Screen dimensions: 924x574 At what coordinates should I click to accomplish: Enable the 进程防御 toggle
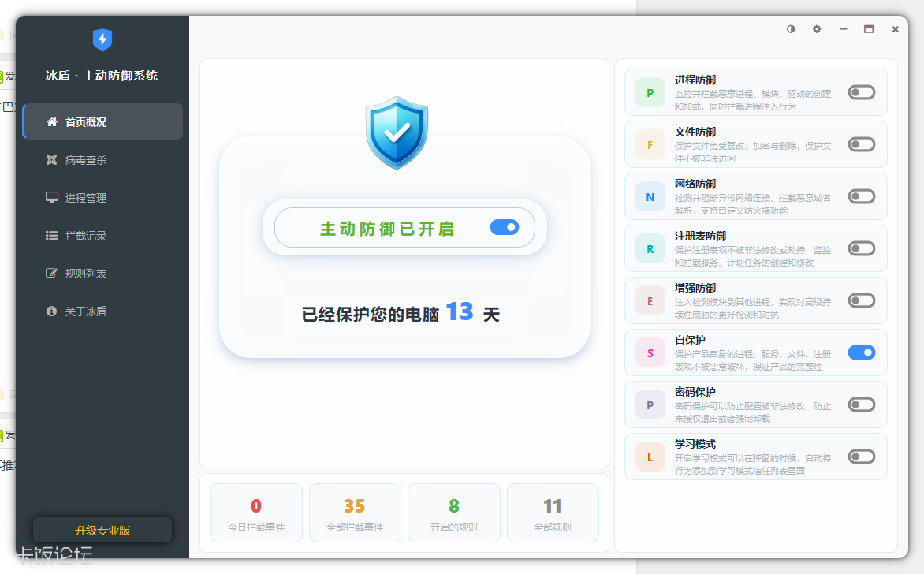click(862, 92)
